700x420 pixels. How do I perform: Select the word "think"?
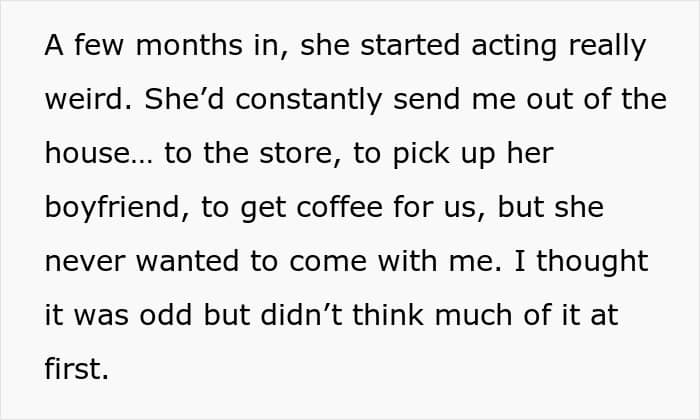click(x=388, y=315)
